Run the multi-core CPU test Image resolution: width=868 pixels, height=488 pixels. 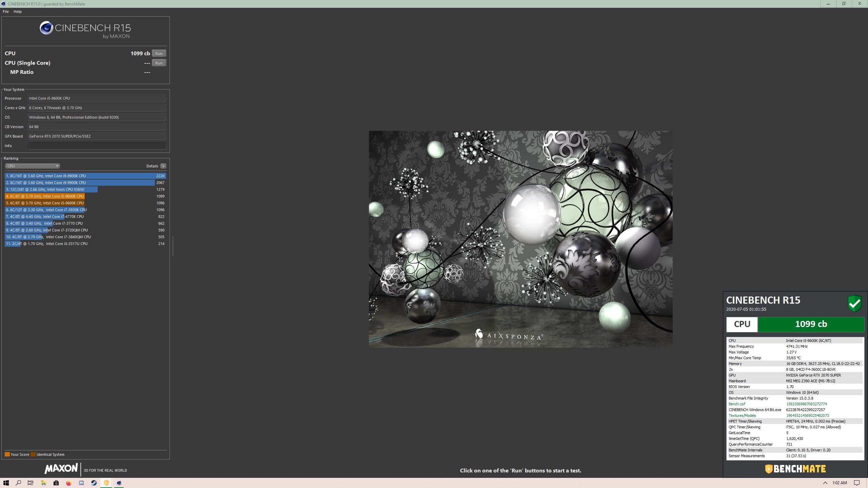(x=159, y=54)
